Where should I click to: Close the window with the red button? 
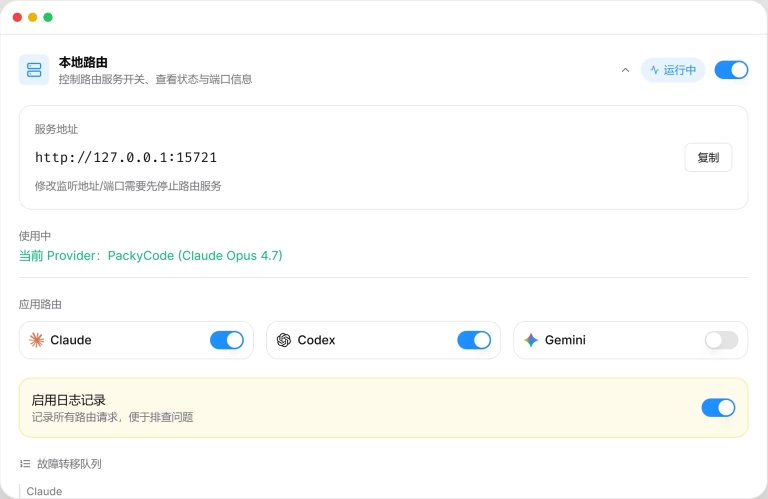coord(17,17)
